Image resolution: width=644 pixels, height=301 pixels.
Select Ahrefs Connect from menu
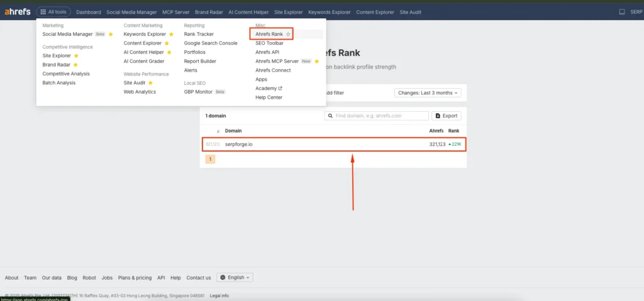click(x=273, y=70)
